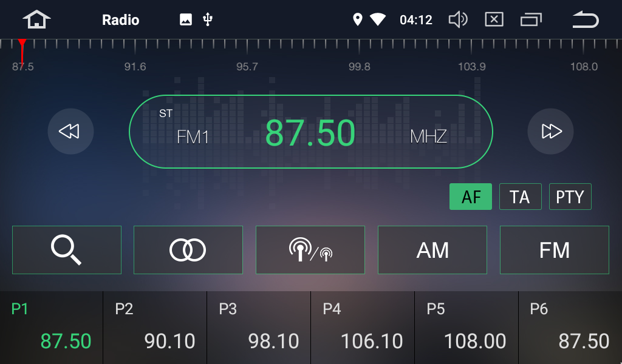Open the volume speaker icon

457,20
